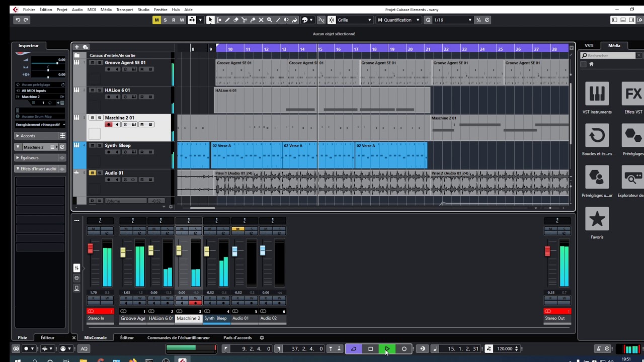Viewport: 644px width, 362px height.
Task: Open the lower zone settings gear
Action: [262, 338]
